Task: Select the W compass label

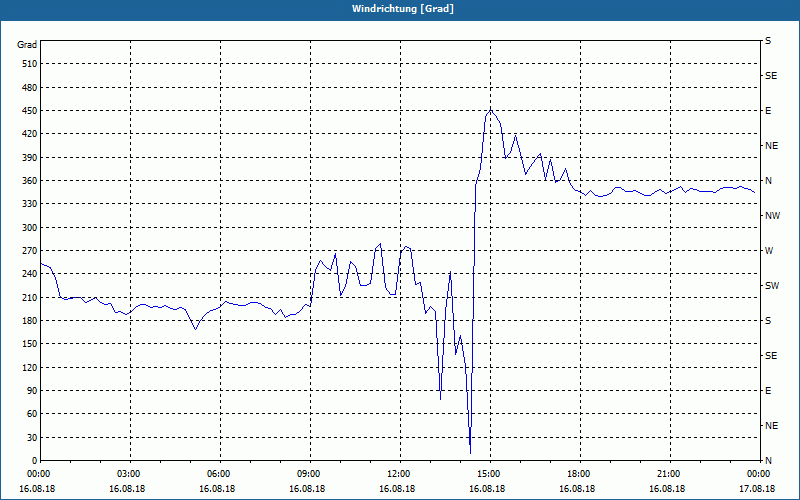Action: point(769,251)
